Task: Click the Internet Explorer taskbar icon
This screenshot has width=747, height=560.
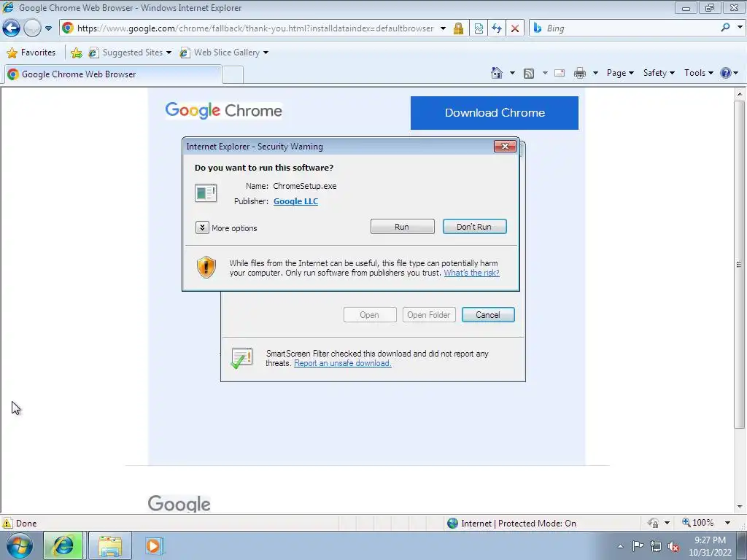Action: (64, 545)
